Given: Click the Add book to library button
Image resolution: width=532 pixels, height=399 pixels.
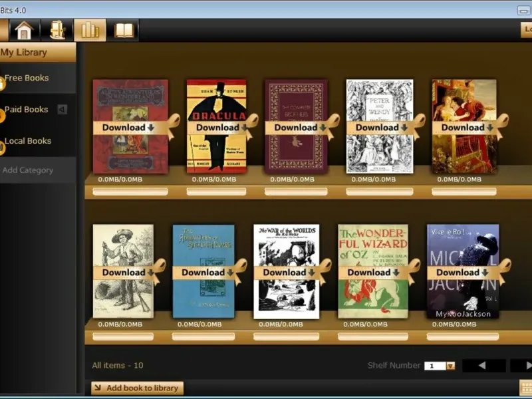Looking at the screenshot, I should (138, 388).
